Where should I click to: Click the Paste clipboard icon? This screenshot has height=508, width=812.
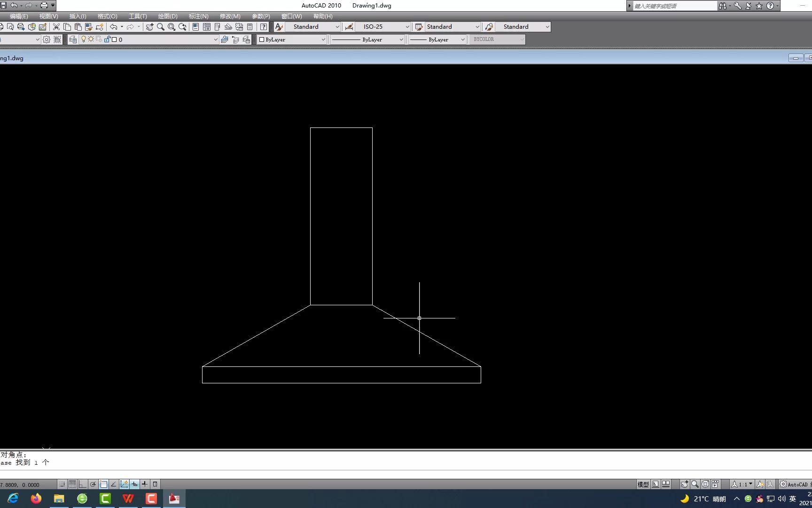pyautogui.click(x=78, y=27)
